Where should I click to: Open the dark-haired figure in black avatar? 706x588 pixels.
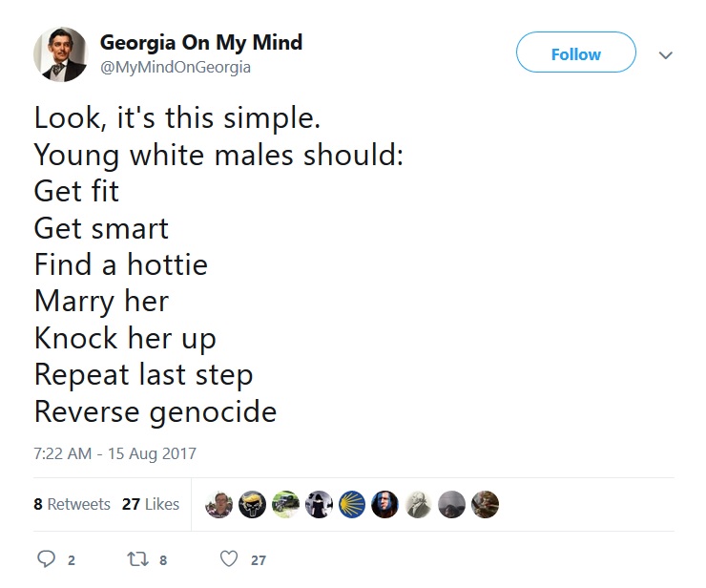[x=319, y=504]
